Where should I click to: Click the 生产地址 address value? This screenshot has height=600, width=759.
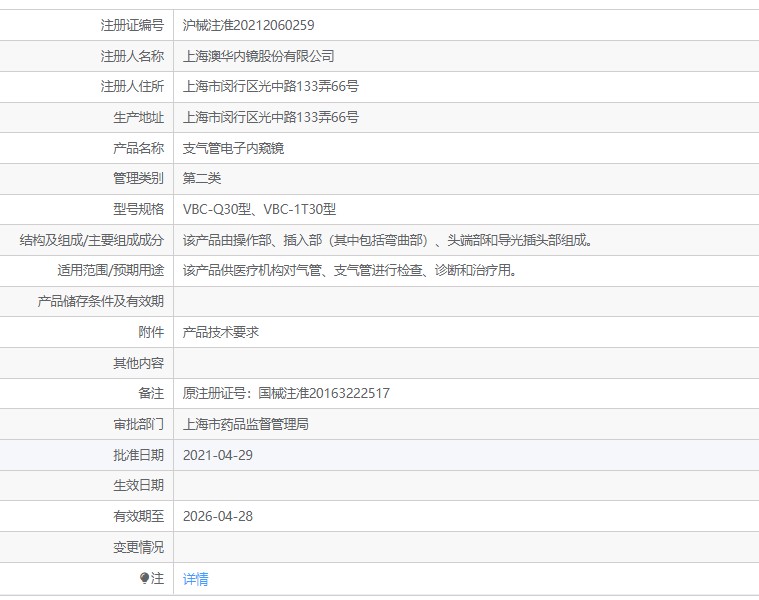[x=271, y=117]
